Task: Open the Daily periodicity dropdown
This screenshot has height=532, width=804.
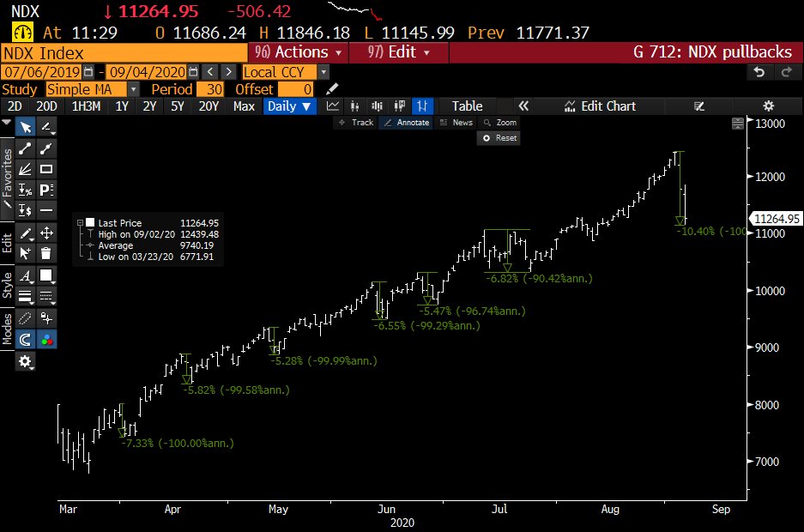Action: 290,106
